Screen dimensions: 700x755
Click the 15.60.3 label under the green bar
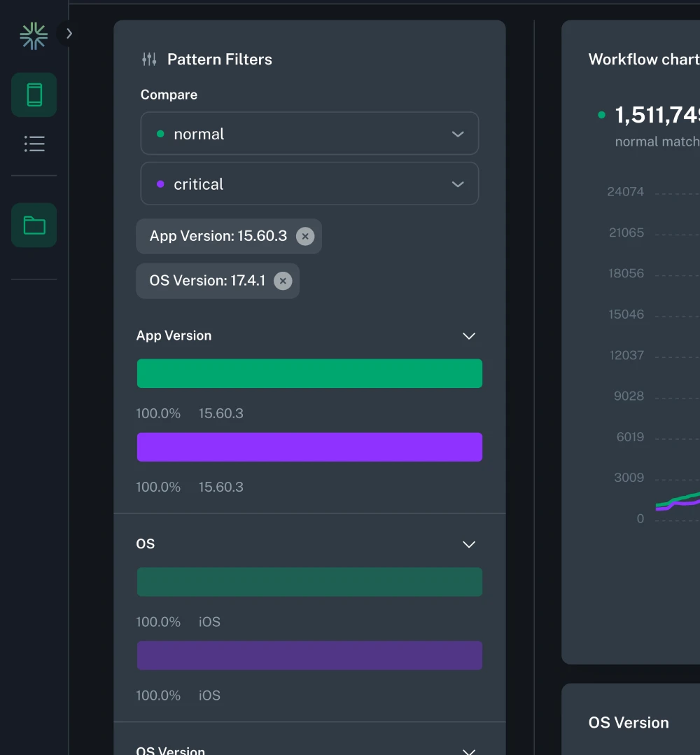221,413
